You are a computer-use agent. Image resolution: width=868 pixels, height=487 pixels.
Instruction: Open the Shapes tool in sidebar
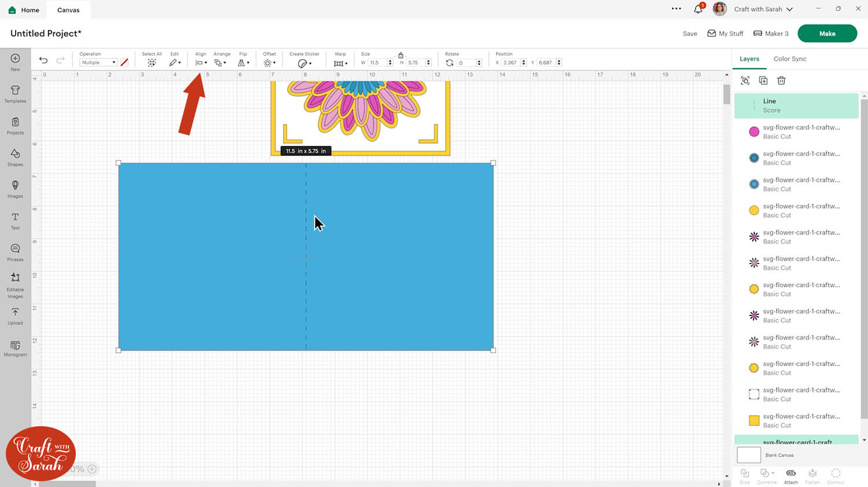pos(15,156)
